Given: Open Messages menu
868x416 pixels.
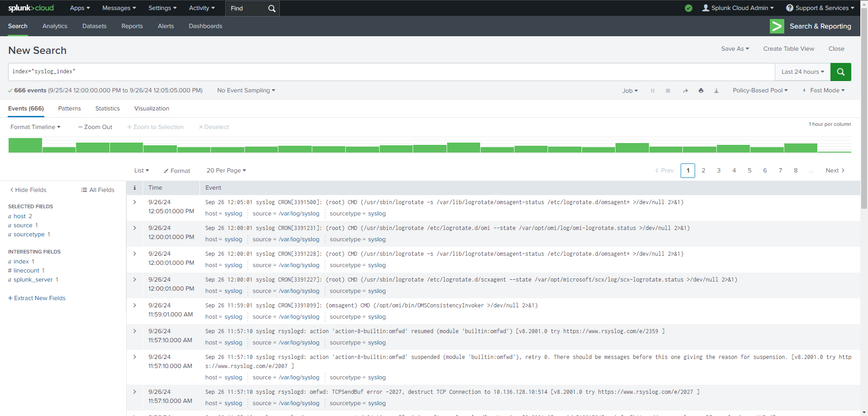Looking at the screenshot, I should click(x=119, y=8).
